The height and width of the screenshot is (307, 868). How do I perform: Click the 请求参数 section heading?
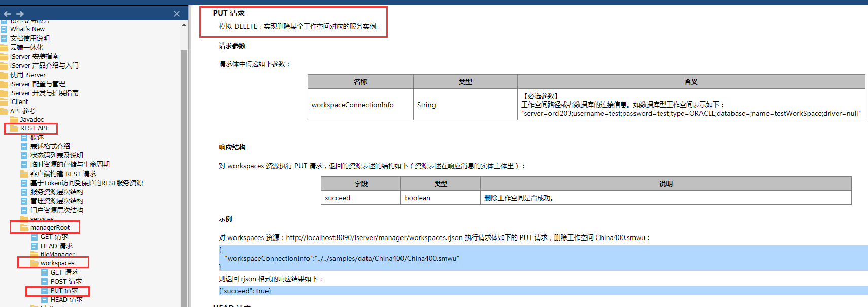[x=232, y=46]
